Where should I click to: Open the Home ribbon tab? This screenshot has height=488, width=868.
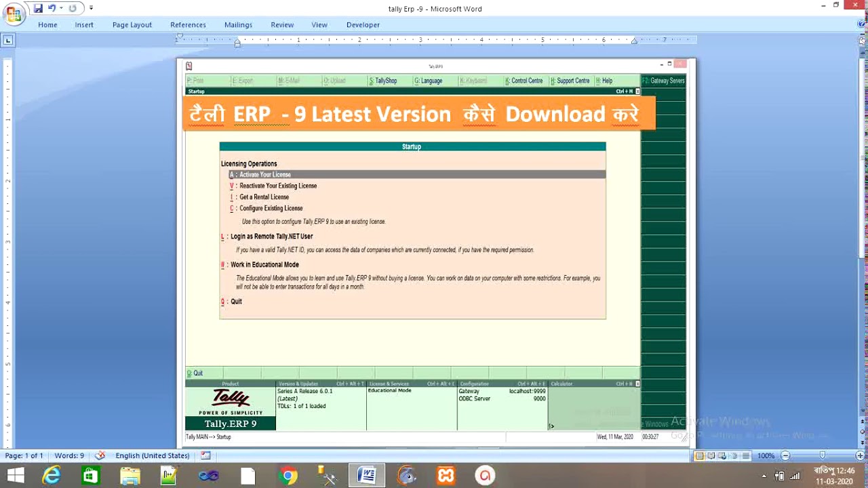pyautogui.click(x=47, y=24)
